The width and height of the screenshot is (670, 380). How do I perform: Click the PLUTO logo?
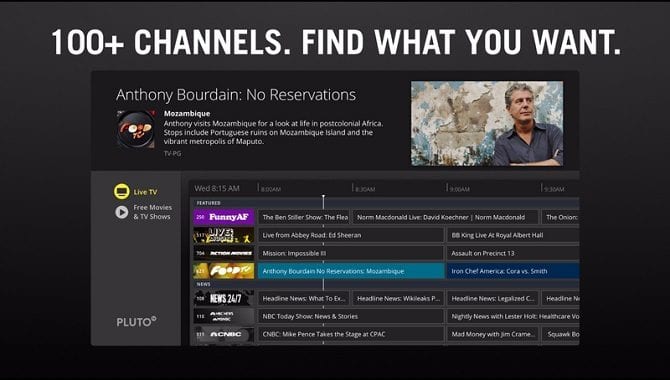tap(136, 321)
